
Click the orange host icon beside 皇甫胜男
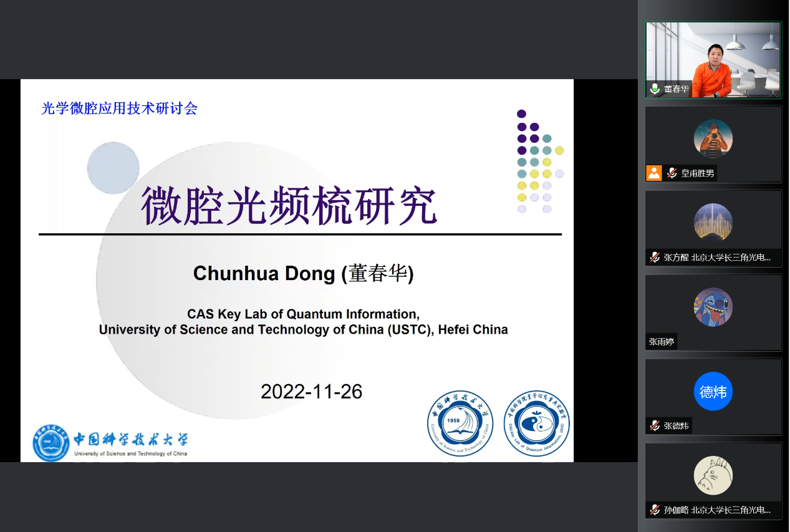(653, 173)
